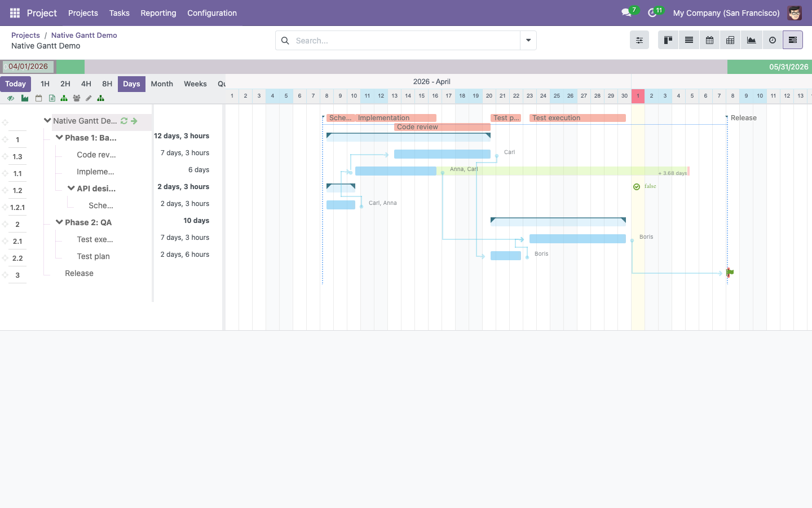Viewport: 812px width, 508px height.
Task: Select the Release task row
Action: (x=79, y=273)
